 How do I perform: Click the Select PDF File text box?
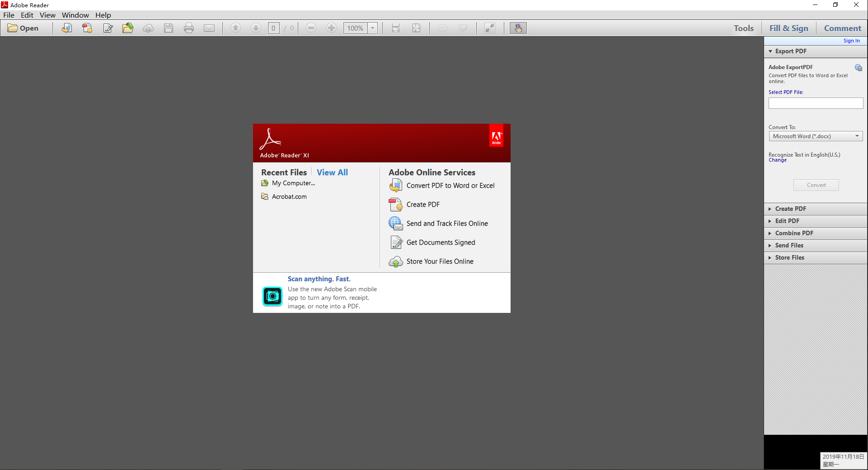point(816,103)
